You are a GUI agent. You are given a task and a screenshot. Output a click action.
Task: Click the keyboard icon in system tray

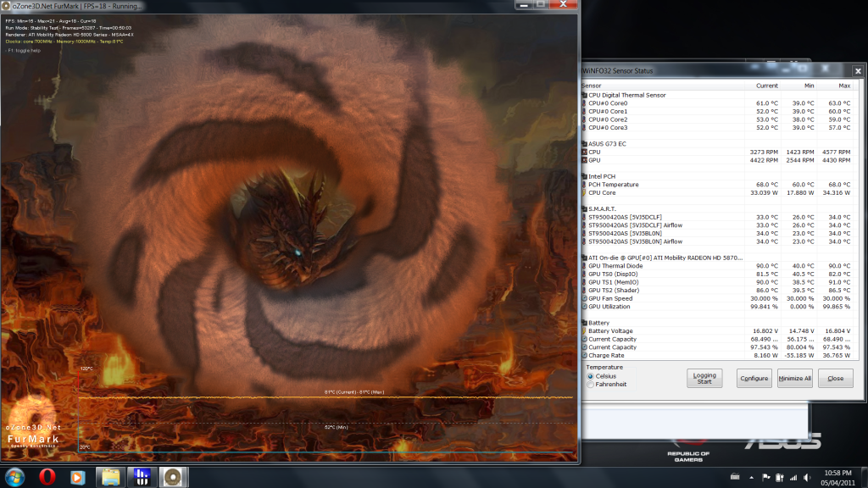(735, 477)
